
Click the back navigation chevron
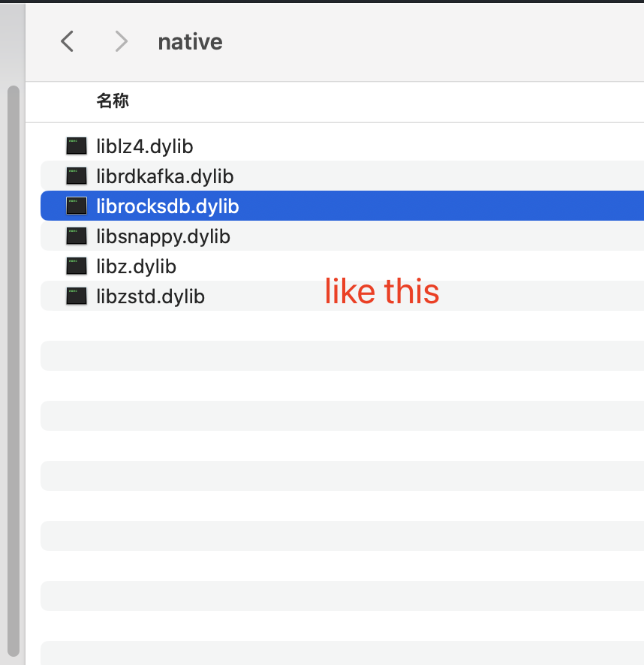pyautogui.click(x=66, y=41)
